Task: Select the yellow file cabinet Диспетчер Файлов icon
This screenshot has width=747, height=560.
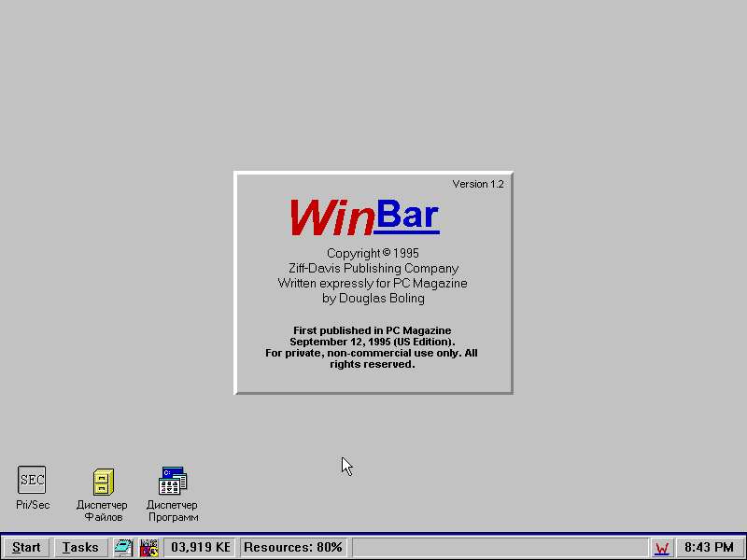Action: (103, 482)
